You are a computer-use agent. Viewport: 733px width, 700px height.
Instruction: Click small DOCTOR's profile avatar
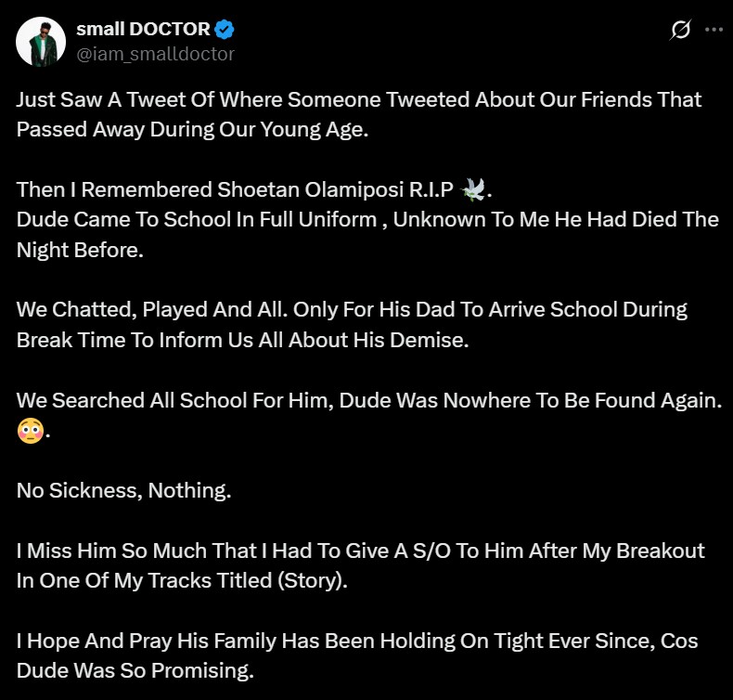[41, 42]
